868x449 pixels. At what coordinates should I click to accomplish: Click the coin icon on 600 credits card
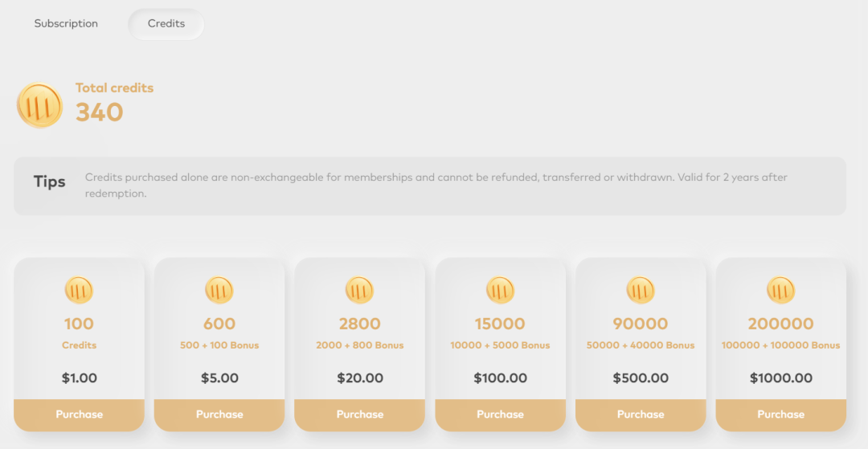point(219,290)
